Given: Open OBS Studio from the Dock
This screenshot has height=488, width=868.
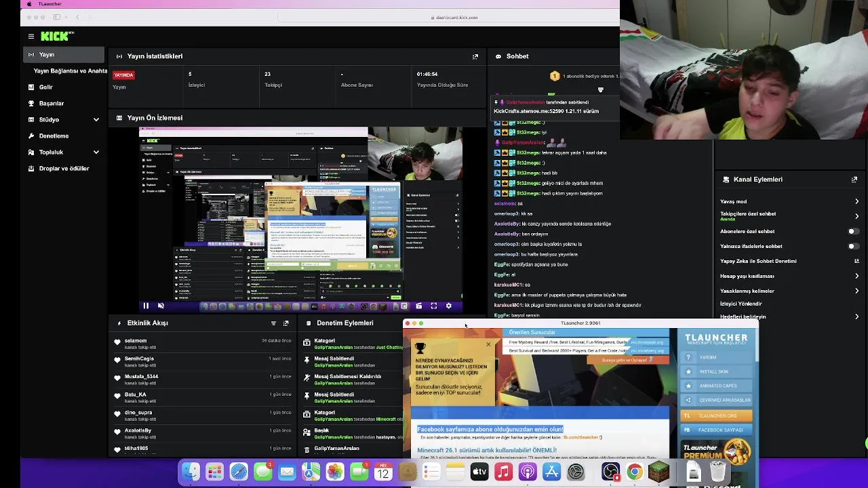Looking at the screenshot, I should tap(610, 472).
